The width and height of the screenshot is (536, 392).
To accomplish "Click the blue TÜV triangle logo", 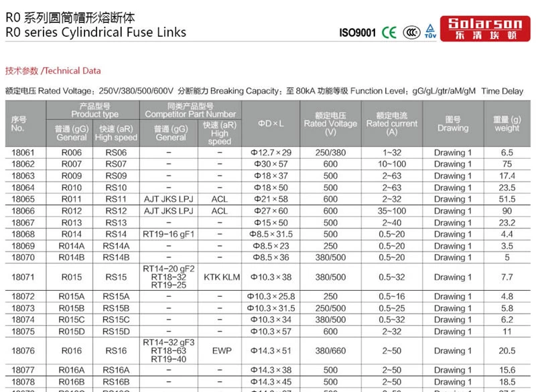I will click(429, 31).
